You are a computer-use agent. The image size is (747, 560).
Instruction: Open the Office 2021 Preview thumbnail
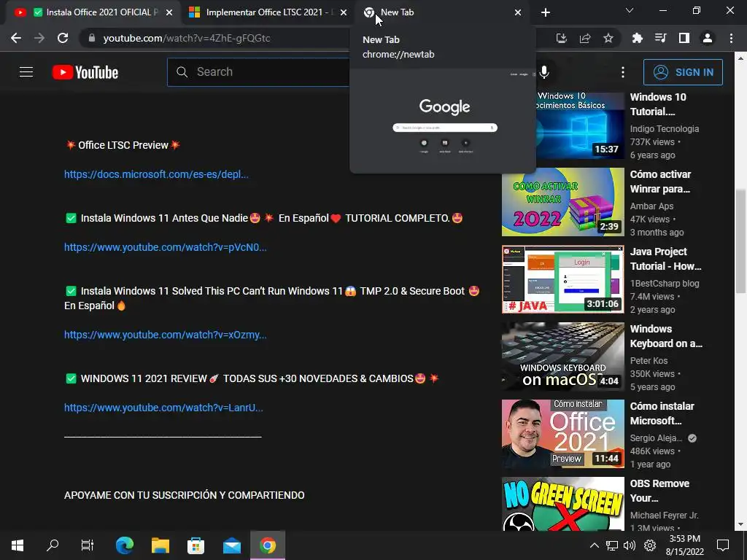pos(562,434)
